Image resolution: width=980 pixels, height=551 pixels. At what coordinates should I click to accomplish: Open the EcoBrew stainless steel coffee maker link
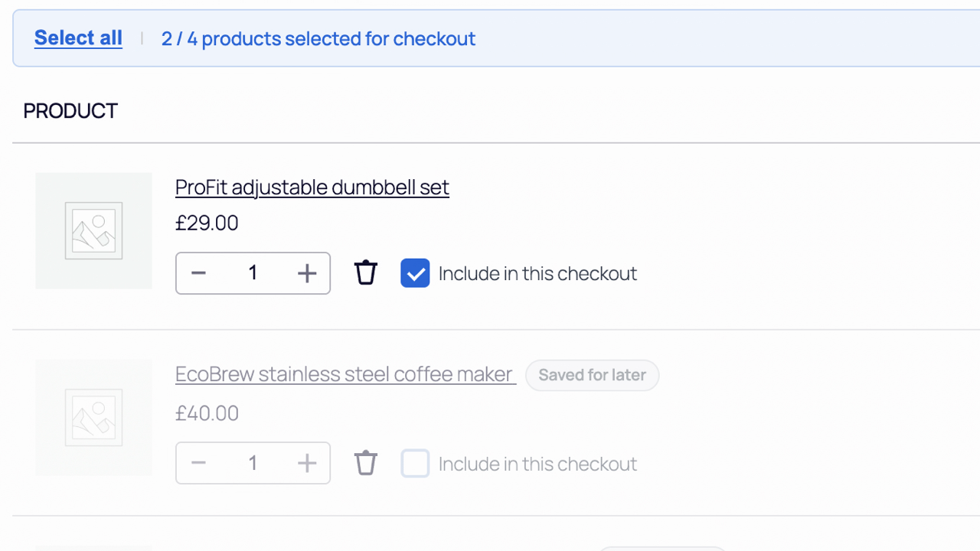point(345,374)
